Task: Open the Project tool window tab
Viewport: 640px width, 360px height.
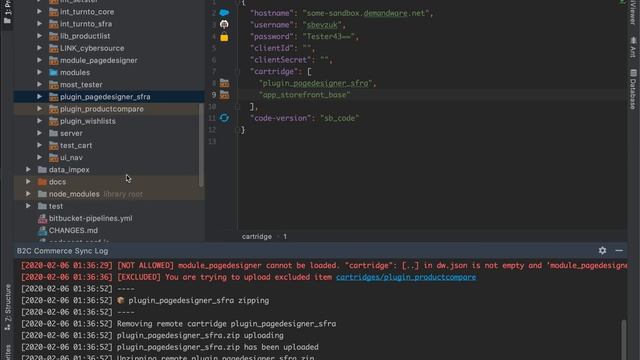Action: coord(7,13)
